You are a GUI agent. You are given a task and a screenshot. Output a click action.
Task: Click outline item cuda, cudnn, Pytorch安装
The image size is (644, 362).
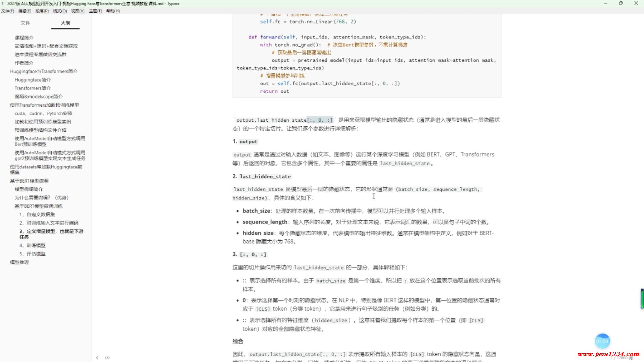[44, 113]
